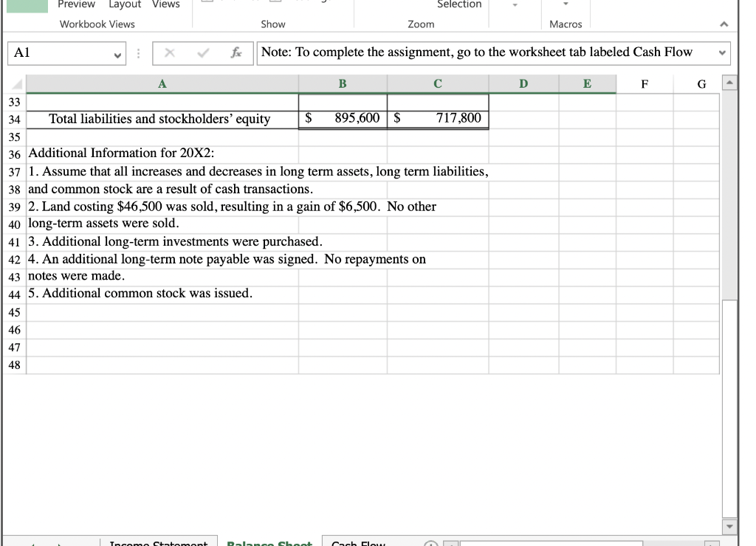Click the Layout view button
Screen dimensions: 756x546
tap(125, 4)
